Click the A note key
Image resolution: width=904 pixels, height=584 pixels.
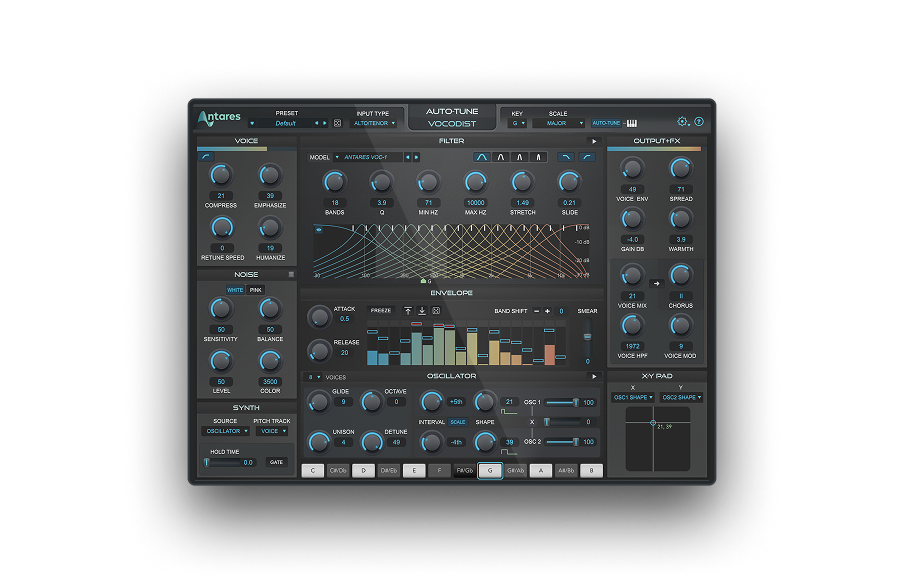541,471
